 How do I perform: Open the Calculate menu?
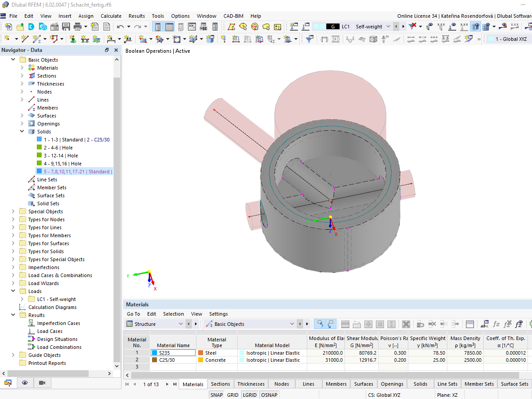(x=111, y=16)
